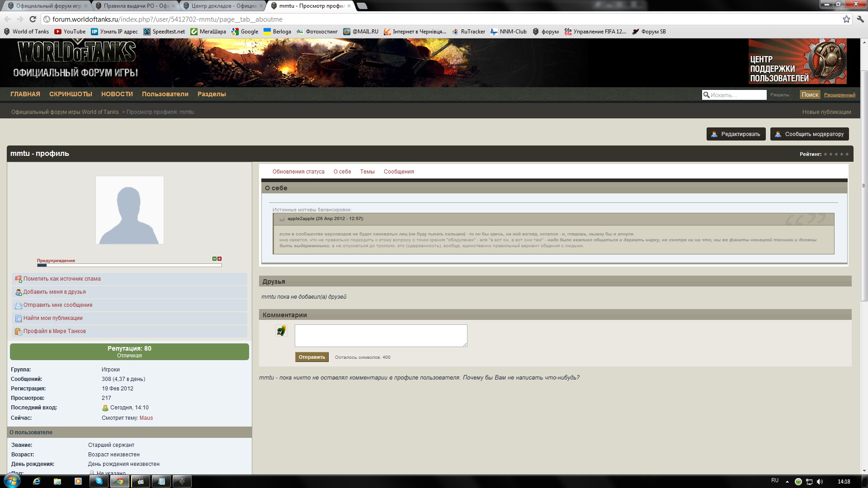Viewport: 868px width, 488px height.
Task: Open the СКРИНШОТЫ menu item
Action: coord(71,94)
